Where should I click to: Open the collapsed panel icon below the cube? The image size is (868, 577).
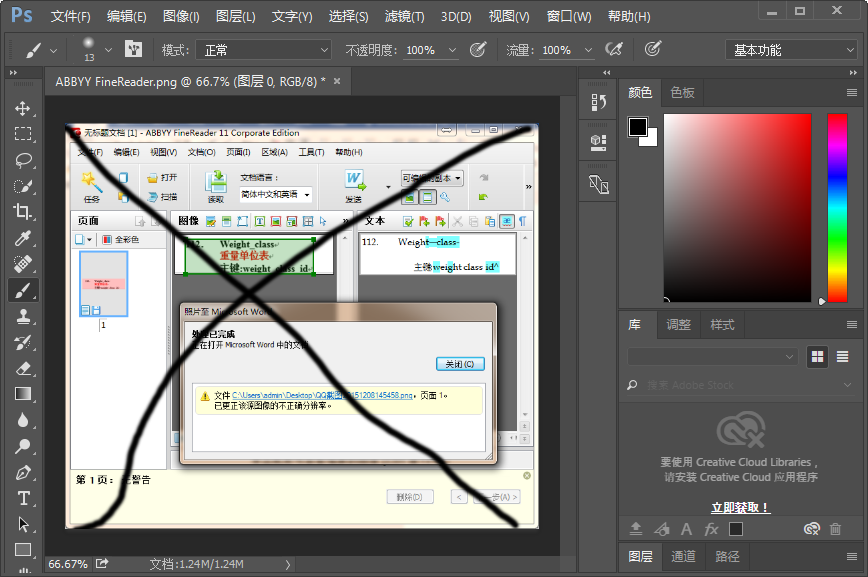coord(598,184)
